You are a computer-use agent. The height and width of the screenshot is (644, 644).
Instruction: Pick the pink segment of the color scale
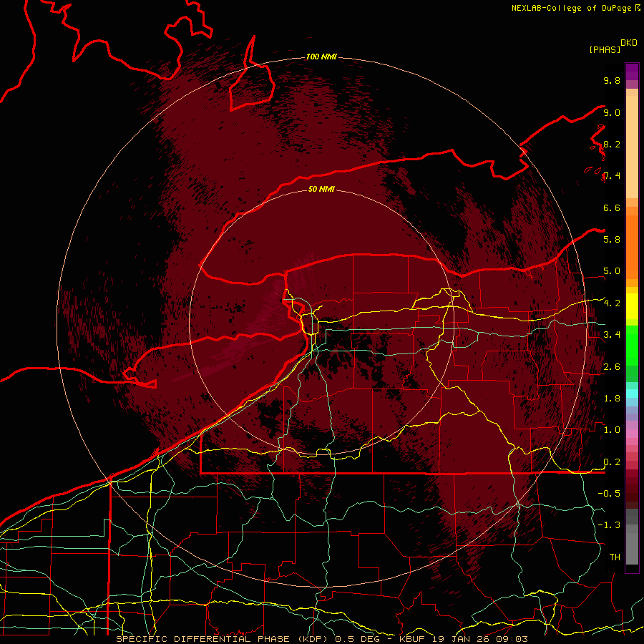coord(632,434)
